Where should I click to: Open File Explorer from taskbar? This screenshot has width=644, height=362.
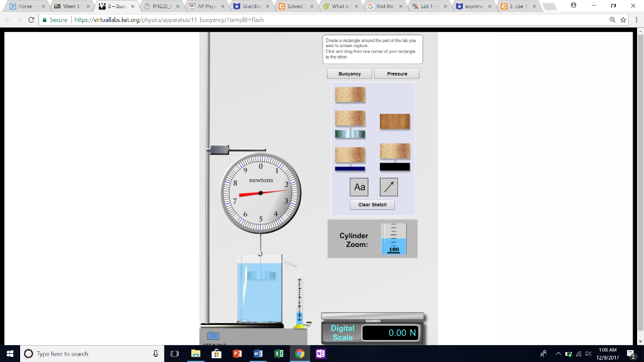[x=196, y=353]
